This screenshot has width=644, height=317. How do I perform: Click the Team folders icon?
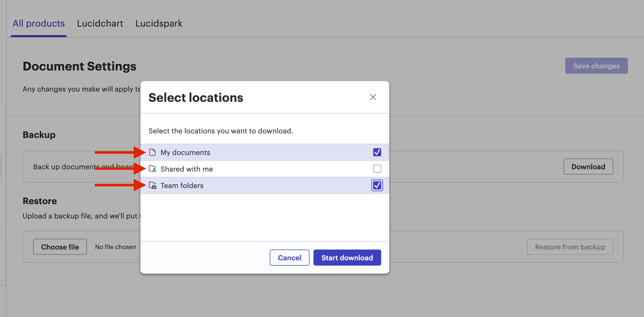152,185
